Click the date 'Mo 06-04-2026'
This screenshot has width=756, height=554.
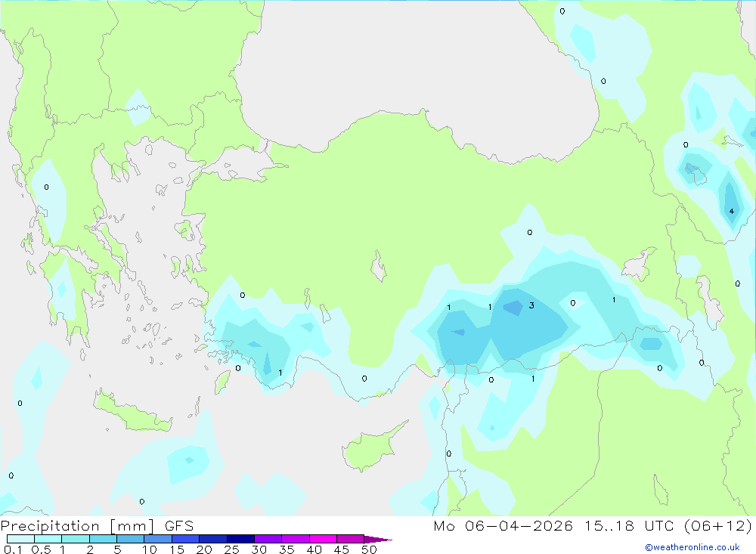point(503,526)
